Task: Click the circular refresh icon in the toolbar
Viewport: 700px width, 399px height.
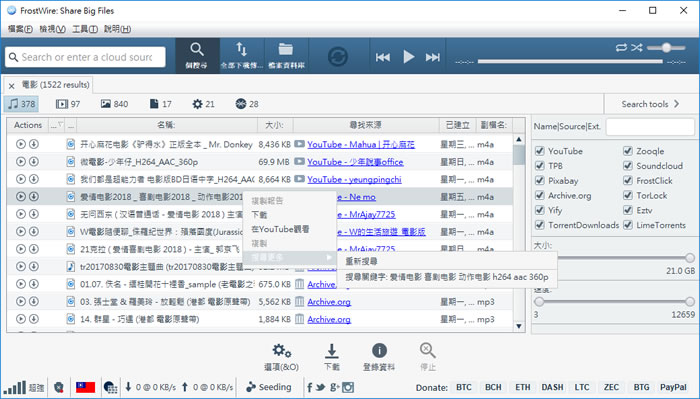Action: [x=338, y=57]
